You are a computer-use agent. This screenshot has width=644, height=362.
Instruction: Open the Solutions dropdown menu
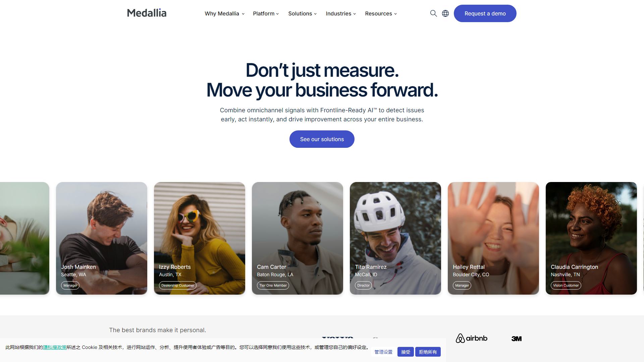pos(303,13)
